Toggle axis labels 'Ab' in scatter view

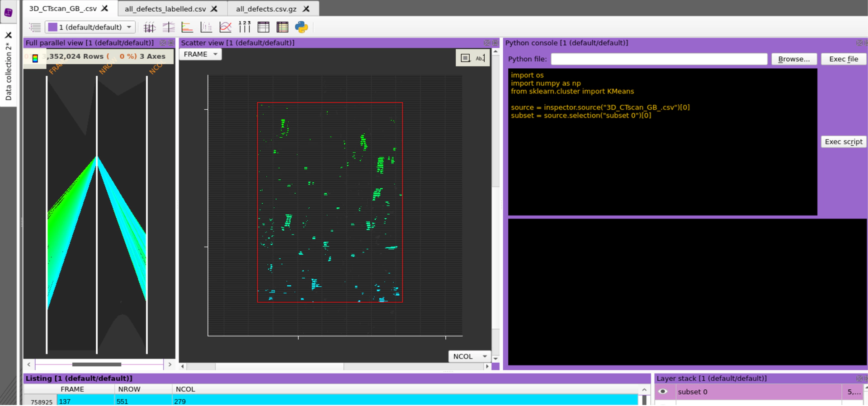[x=480, y=58]
